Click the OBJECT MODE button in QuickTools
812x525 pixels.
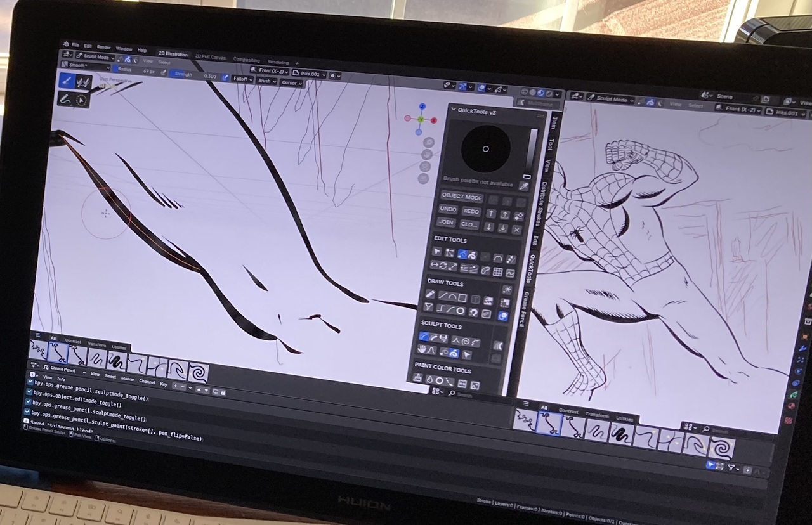[462, 197]
